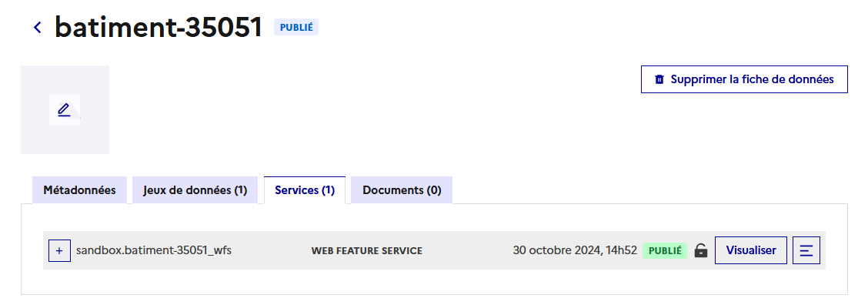The image size is (868, 305).
Task: Click the 30 octobre 2024 date
Action: [575, 250]
